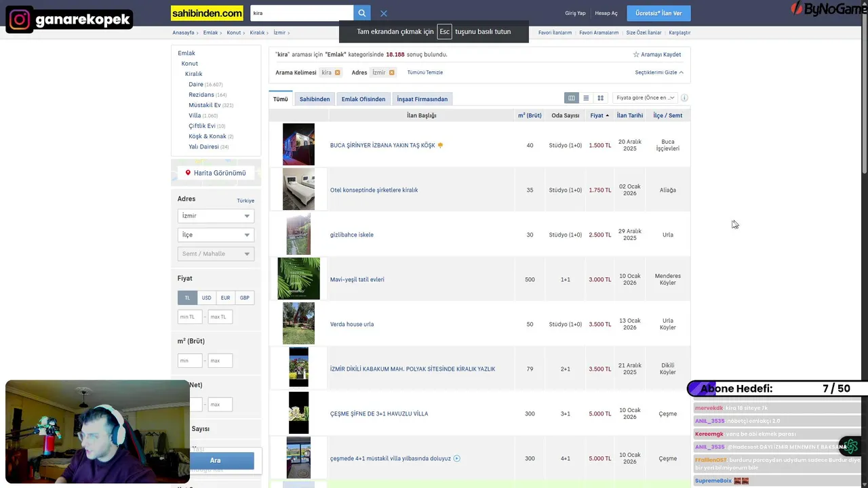Sort by m² (Brüt) column header

point(530,115)
